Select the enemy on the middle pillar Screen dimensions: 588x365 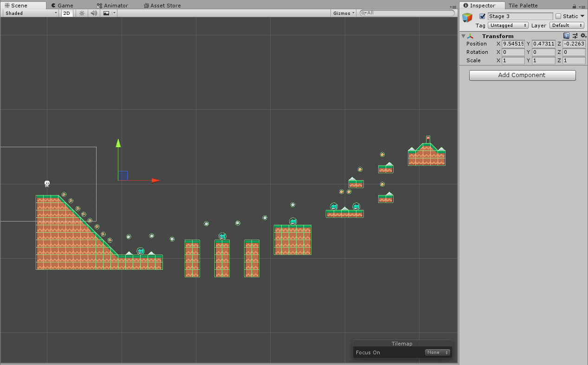pyautogui.click(x=222, y=236)
